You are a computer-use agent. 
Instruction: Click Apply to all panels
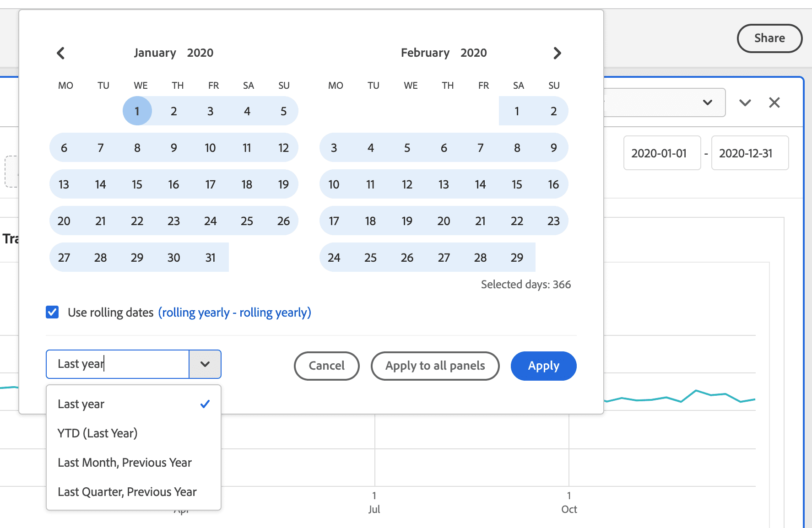click(x=434, y=366)
